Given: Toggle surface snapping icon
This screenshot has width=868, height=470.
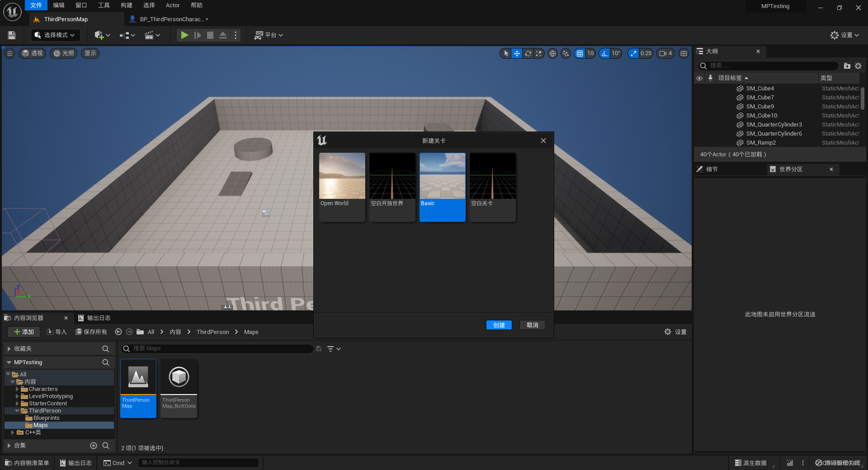Looking at the screenshot, I should click(566, 53).
